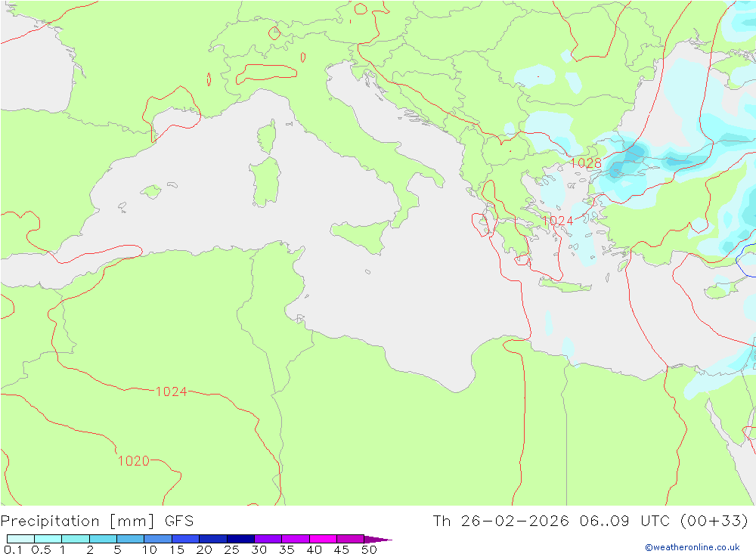The width and height of the screenshot is (756, 554).
Task: Click the '40' legend scale label
Action: (314, 549)
